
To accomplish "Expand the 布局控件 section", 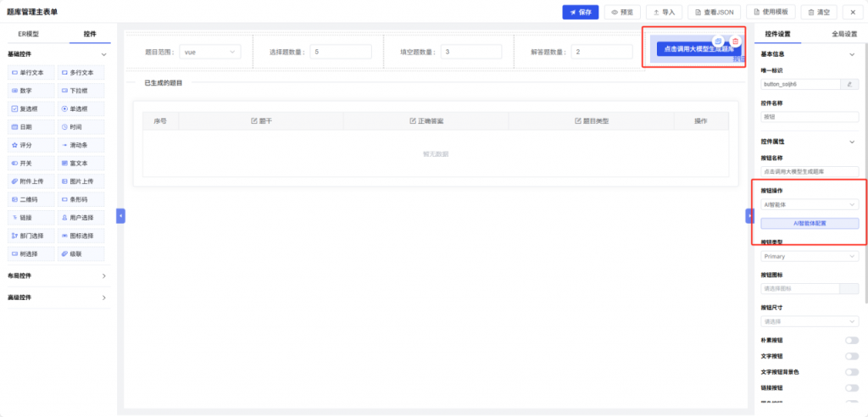I will tap(58, 275).
